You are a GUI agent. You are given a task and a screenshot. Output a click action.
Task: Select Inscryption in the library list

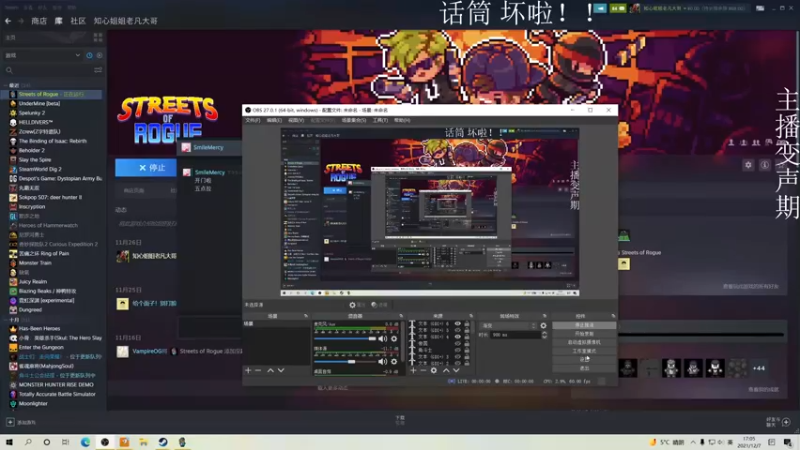(x=32, y=207)
